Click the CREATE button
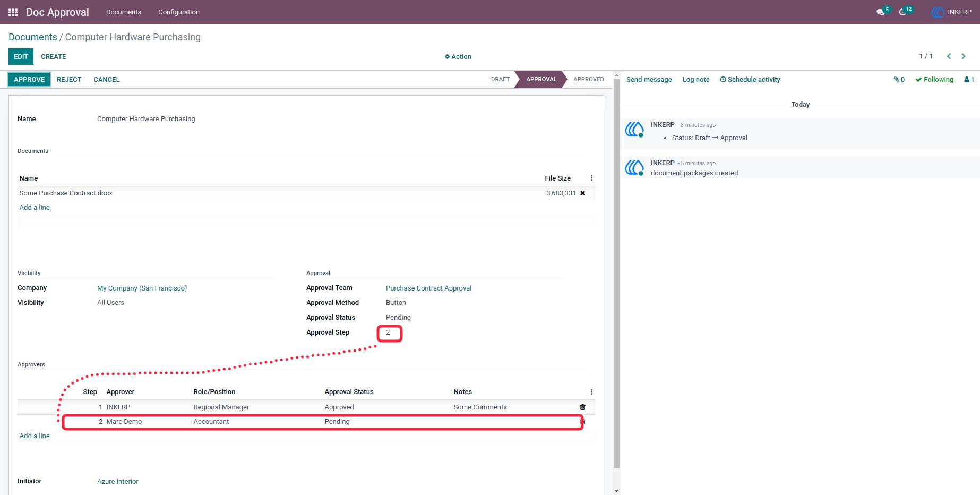The height and width of the screenshot is (495, 980). [x=54, y=57]
